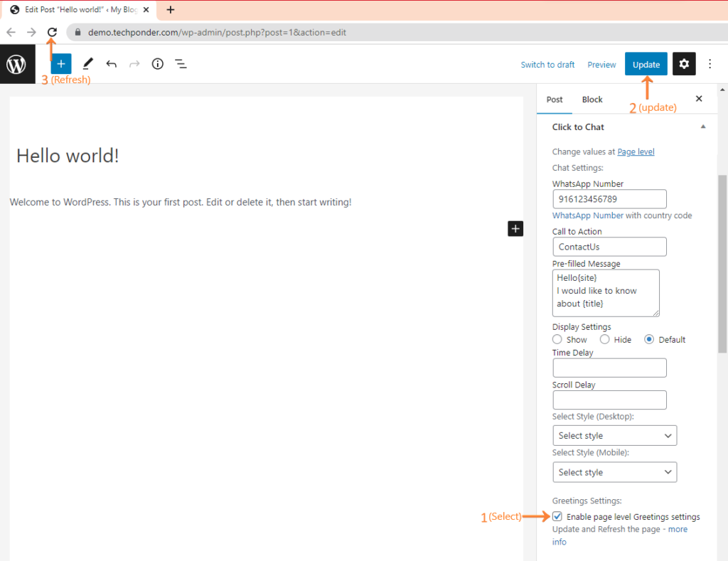This screenshot has height=561, width=728.
Task: Open the Details info icon
Action: [x=158, y=64]
